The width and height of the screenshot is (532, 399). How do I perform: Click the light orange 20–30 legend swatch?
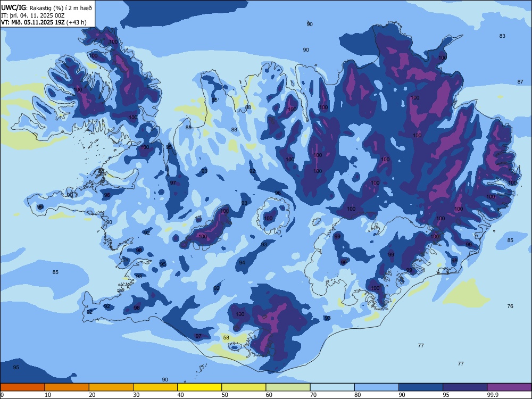[111, 387]
